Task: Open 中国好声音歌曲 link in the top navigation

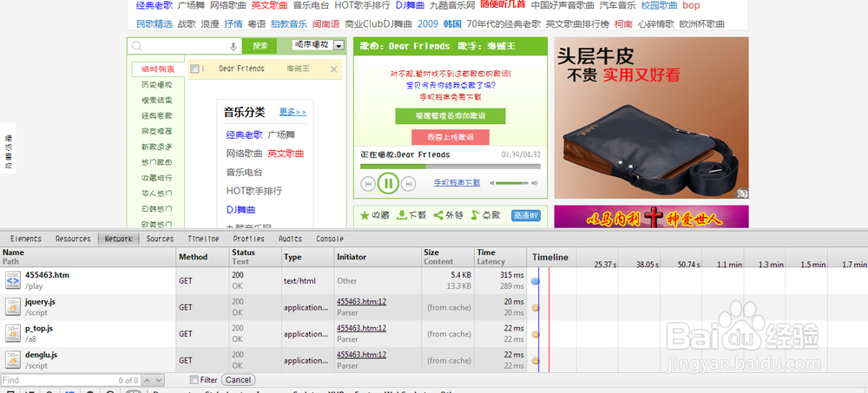Action: coord(562,5)
